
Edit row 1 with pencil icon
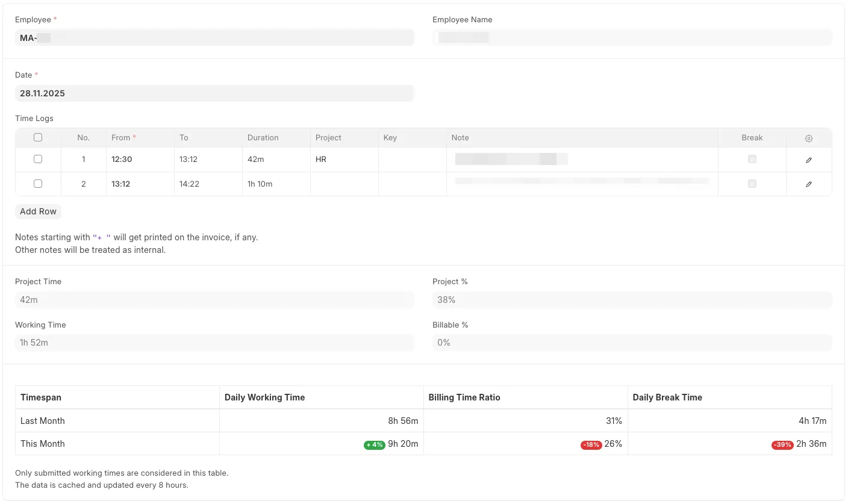click(808, 160)
